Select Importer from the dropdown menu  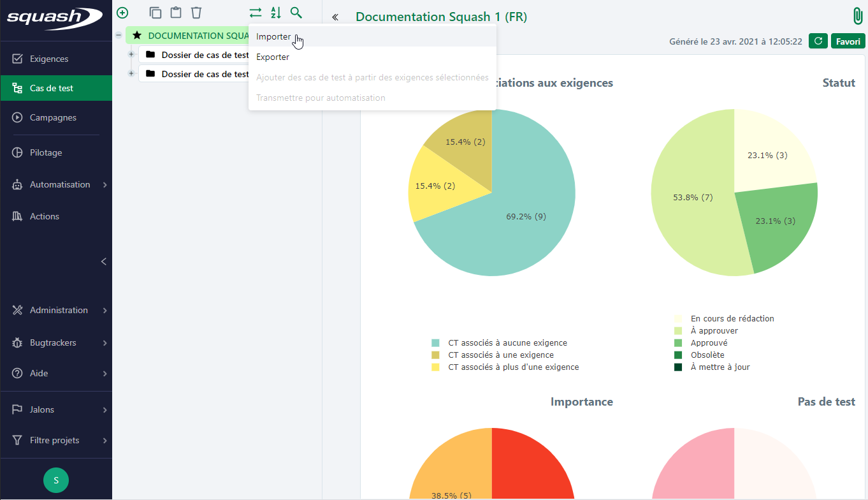273,37
